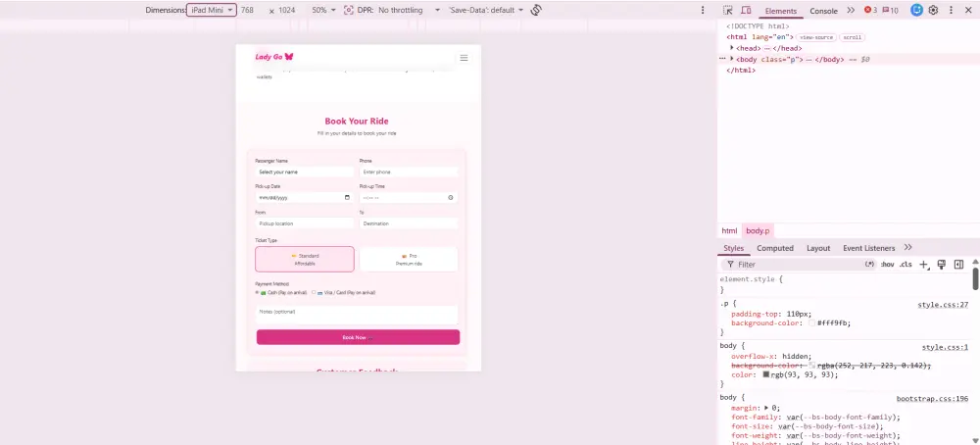Show the 3 errors indicator
Viewport: 980px width, 445px height.
tap(870, 10)
